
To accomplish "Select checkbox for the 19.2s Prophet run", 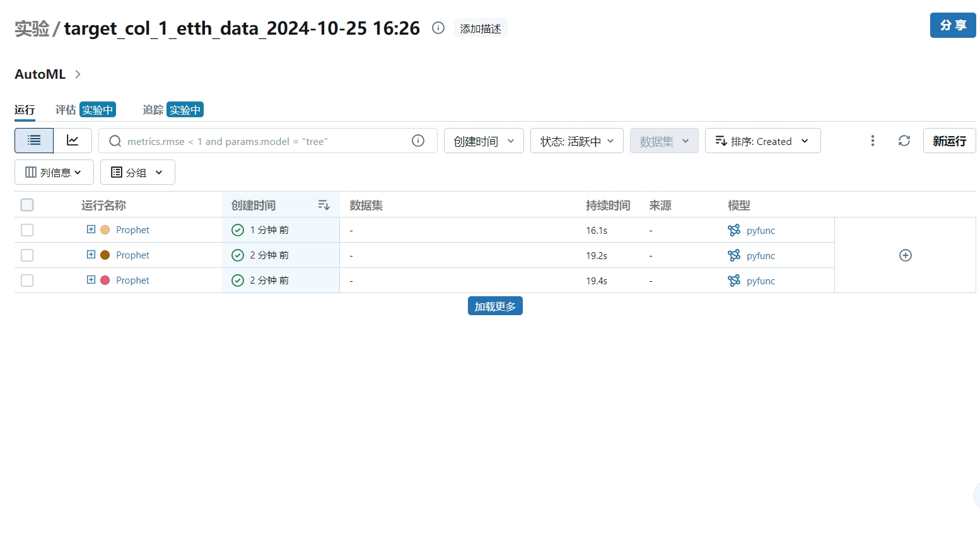I will point(27,255).
